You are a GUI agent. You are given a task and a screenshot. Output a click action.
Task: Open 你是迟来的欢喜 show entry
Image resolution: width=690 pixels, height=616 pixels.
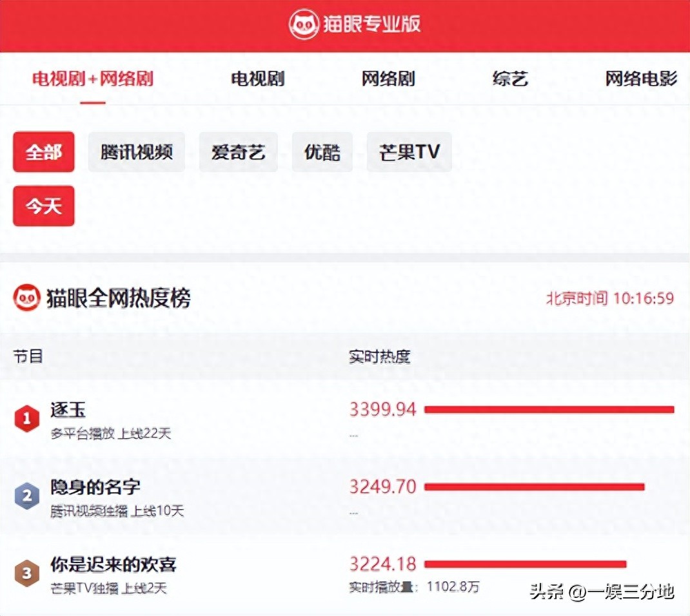point(113,565)
